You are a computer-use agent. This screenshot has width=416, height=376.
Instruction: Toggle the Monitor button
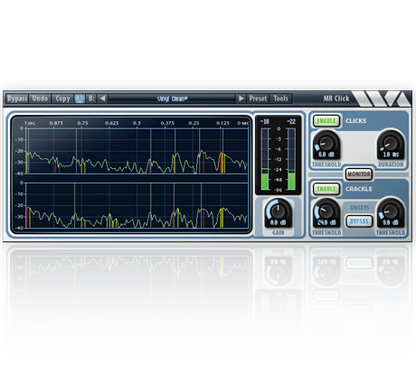click(359, 174)
